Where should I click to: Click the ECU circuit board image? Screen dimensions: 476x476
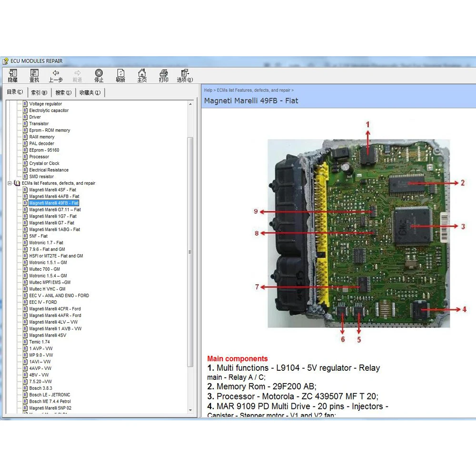[358, 233]
